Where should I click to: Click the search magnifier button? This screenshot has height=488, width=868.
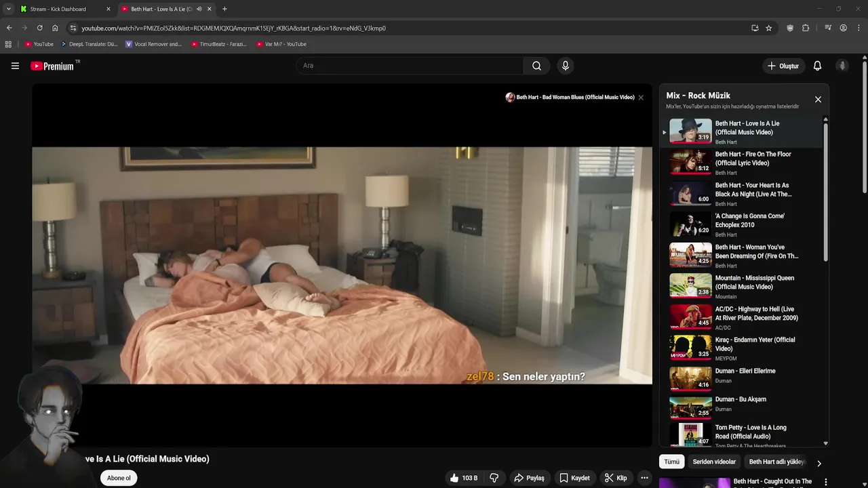point(536,66)
